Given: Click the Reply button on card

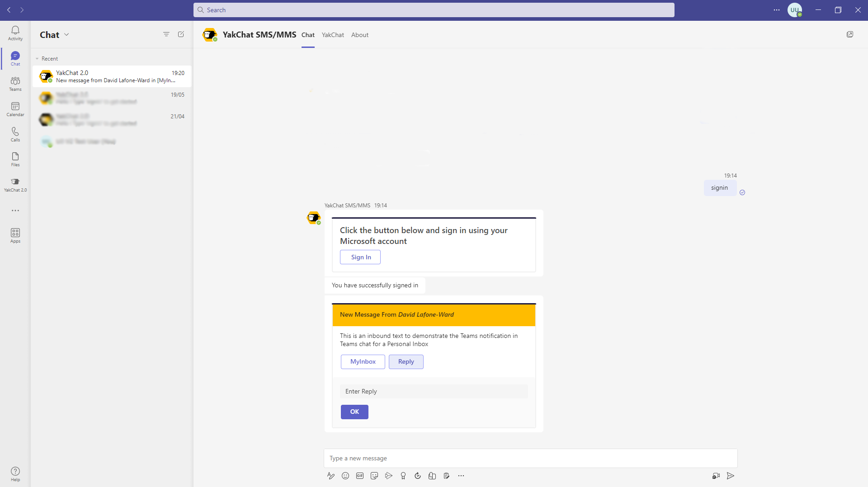Looking at the screenshot, I should pyautogui.click(x=406, y=362).
